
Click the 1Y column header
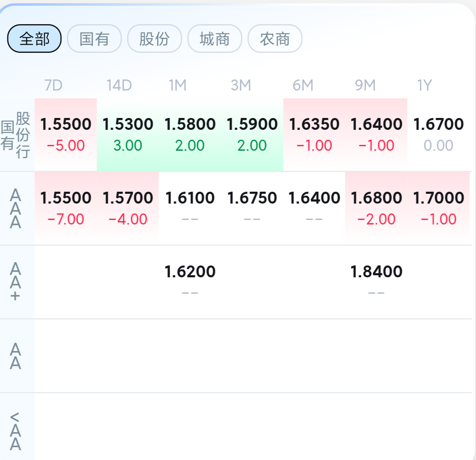(x=424, y=85)
